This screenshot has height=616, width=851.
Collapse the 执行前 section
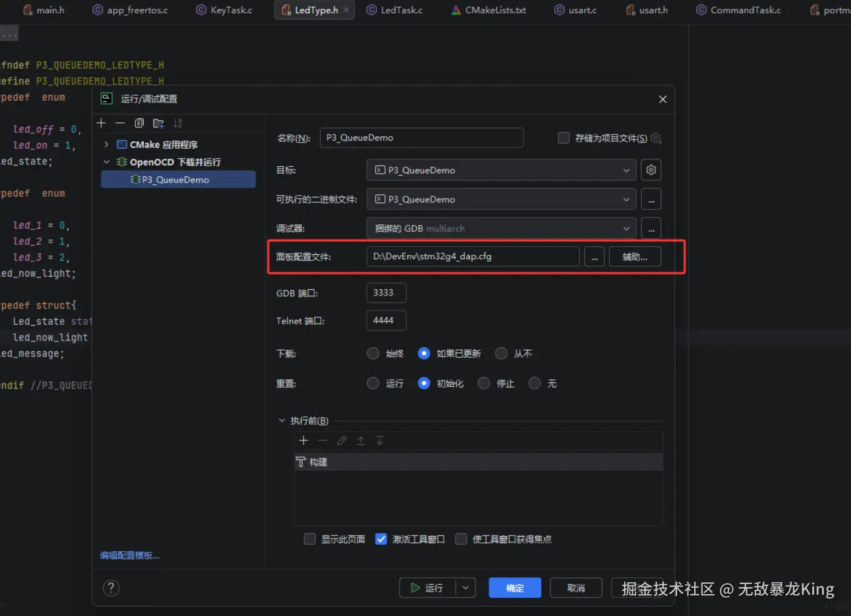[282, 420]
